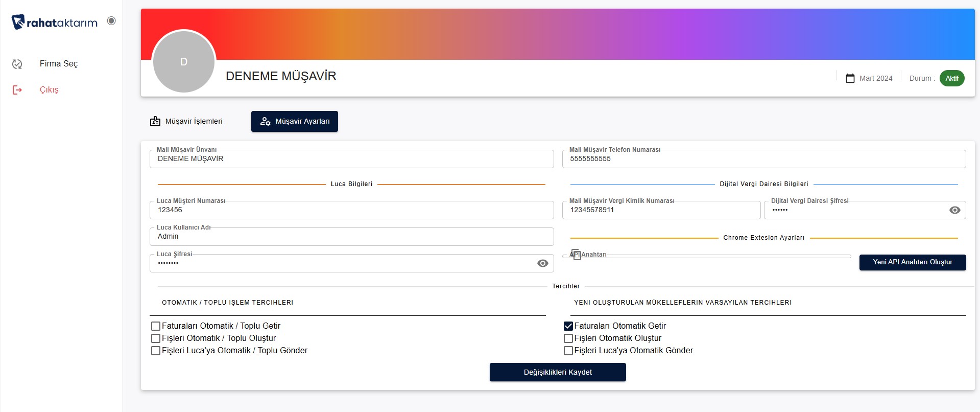Click the copy icon on API Anahtarı

click(576, 255)
